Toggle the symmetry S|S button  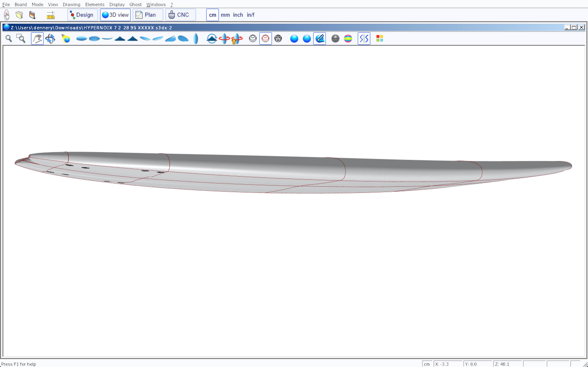click(x=364, y=39)
